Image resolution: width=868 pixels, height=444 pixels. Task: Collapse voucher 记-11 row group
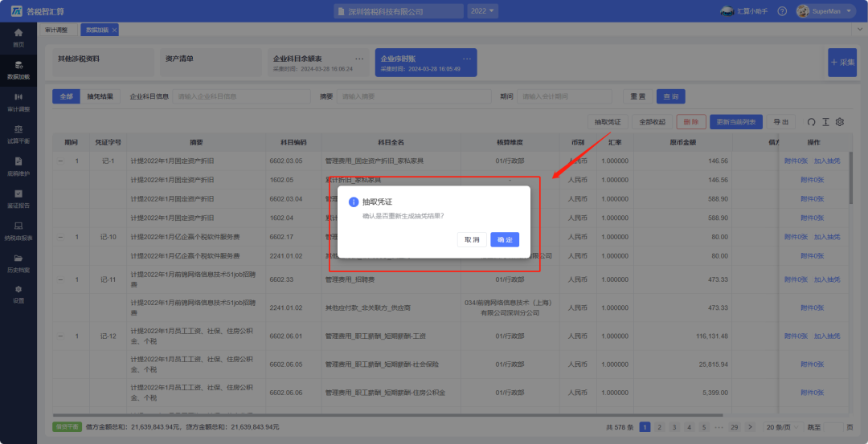(x=61, y=279)
